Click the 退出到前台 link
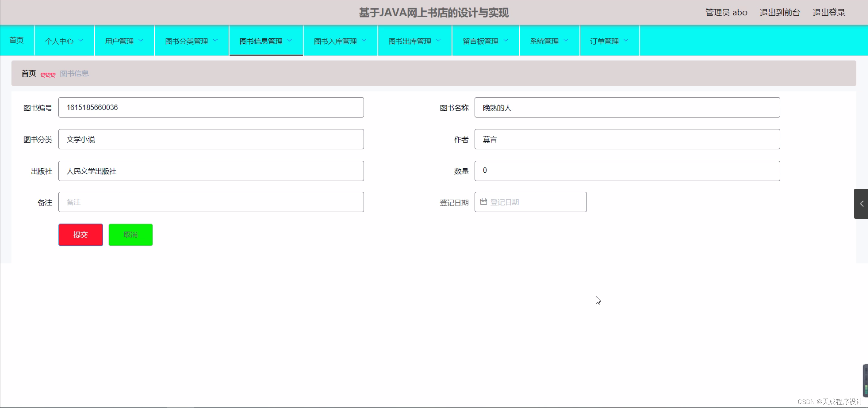This screenshot has height=408, width=868. click(x=779, y=13)
